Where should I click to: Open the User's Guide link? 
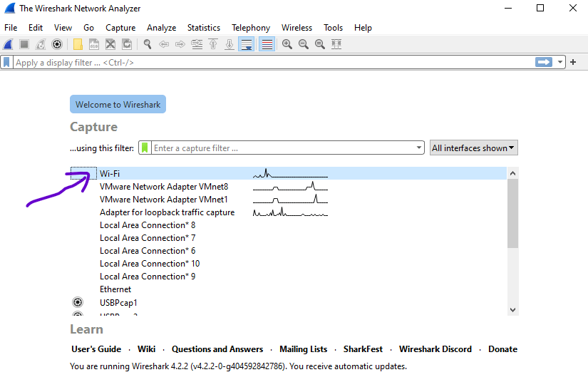tap(96, 349)
